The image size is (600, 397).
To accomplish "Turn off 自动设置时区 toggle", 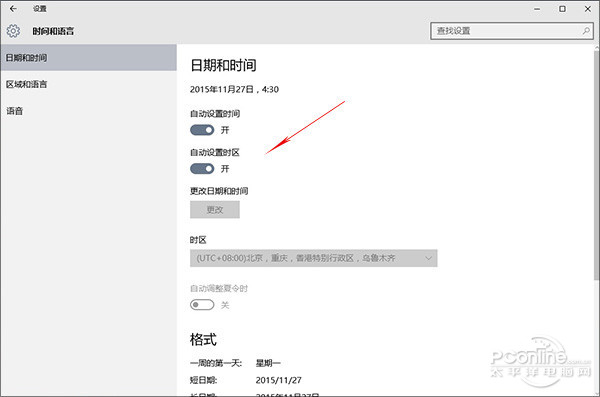I will tap(202, 169).
